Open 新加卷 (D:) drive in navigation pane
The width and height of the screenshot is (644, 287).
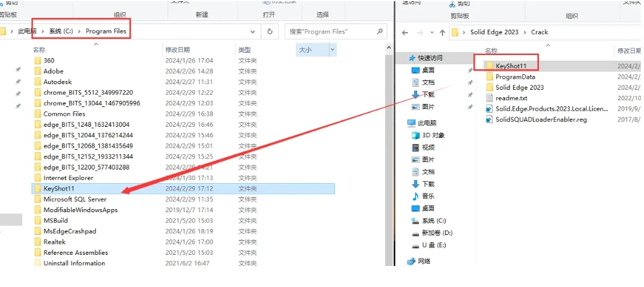coord(431,233)
